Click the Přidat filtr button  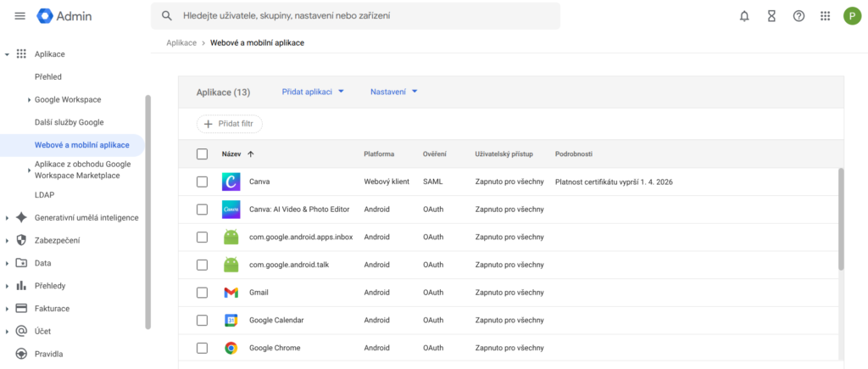tap(230, 124)
